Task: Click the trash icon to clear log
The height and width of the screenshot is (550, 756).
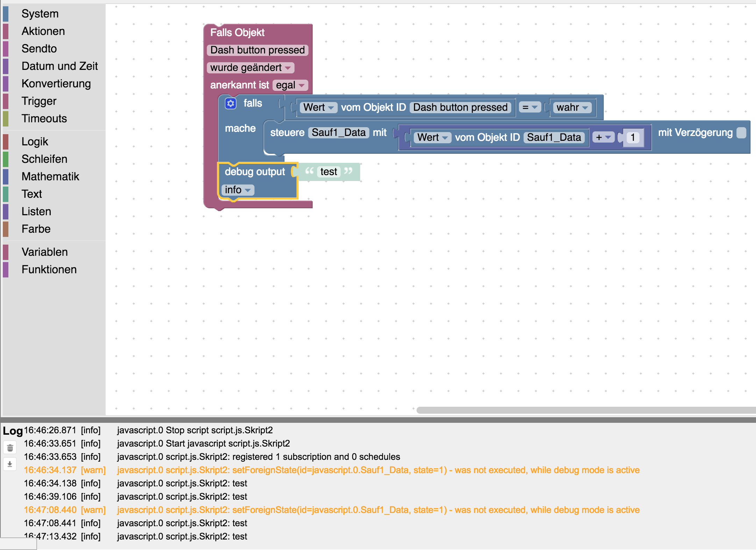Action: point(10,448)
